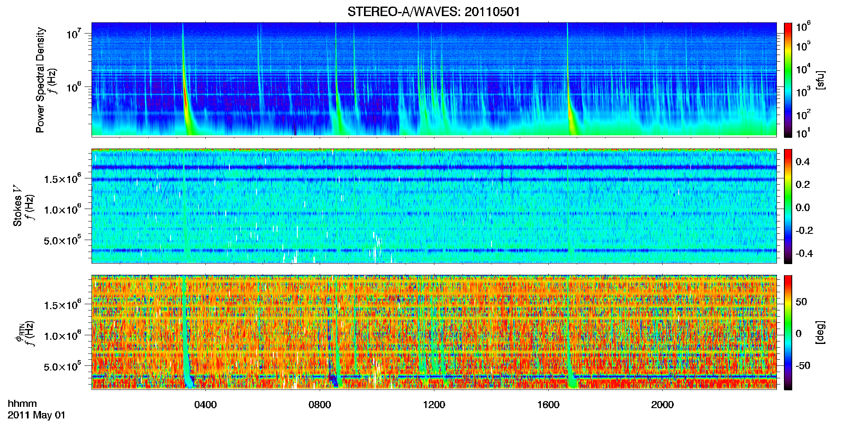Click the 10^7 frequency tick in spectral density panel
Image resolution: width=868 pixels, height=447 pixels.
[75, 33]
